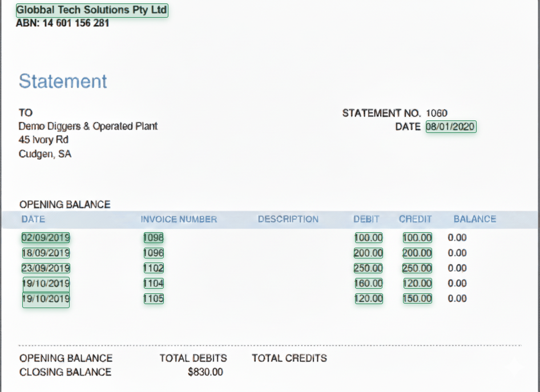Click invoice number 1104
This screenshot has width=540, height=392.
click(x=154, y=283)
